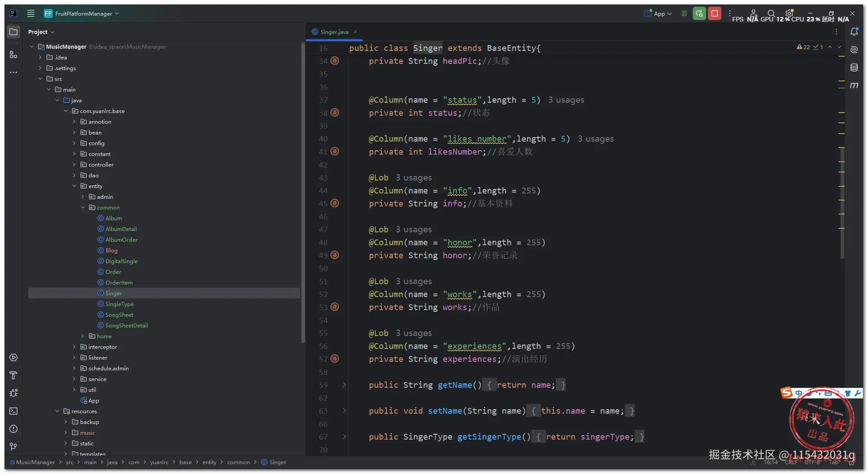
Task: Open the account profile icon
Action: [754, 13]
